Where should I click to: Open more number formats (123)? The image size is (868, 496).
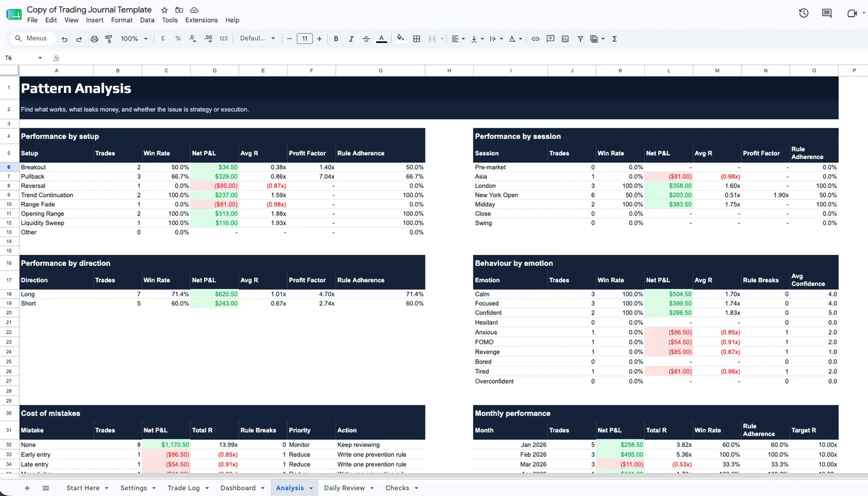[x=223, y=38]
